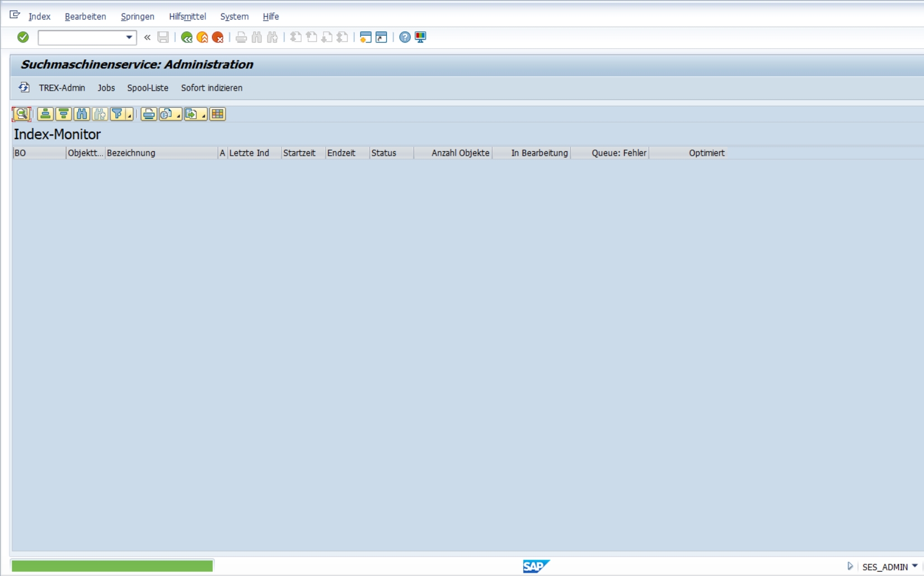This screenshot has width=924, height=576.
Task: Open the Hilfe menu
Action: click(271, 17)
